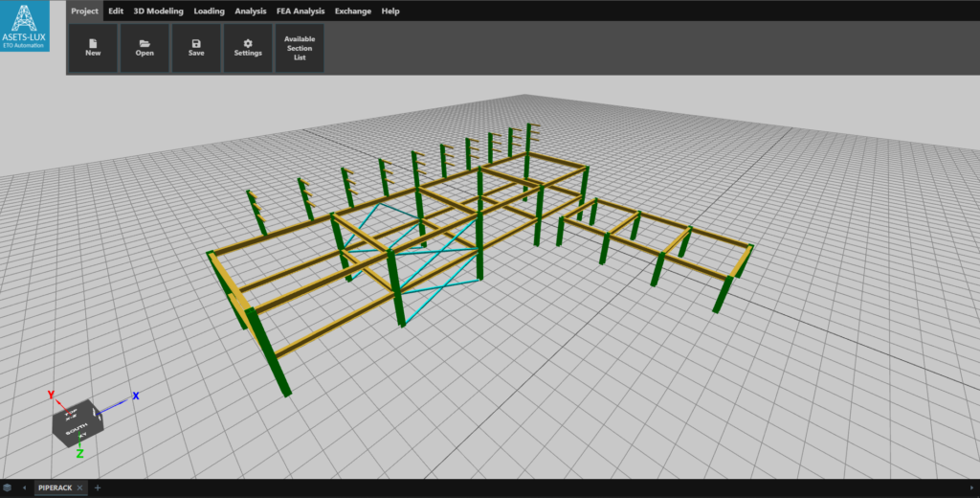Click the TOP face of view cube
The height and width of the screenshot is (498, 980).
[x=71, y=414]
